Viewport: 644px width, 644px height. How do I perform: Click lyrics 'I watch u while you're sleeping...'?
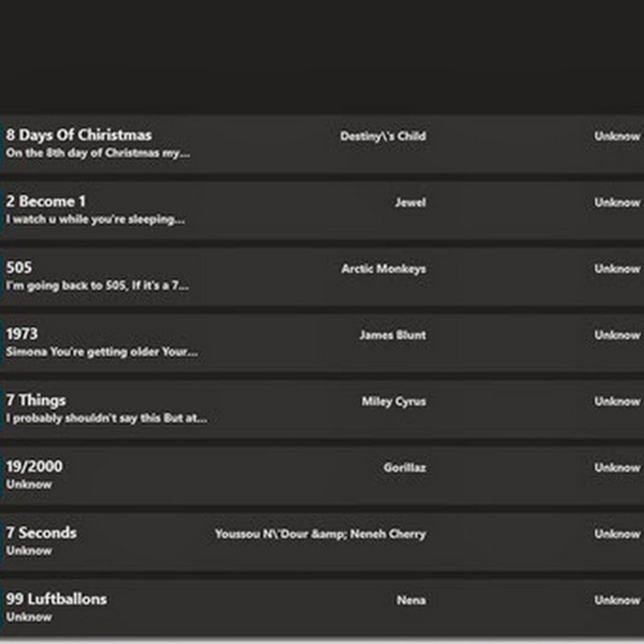coord(95,220)
